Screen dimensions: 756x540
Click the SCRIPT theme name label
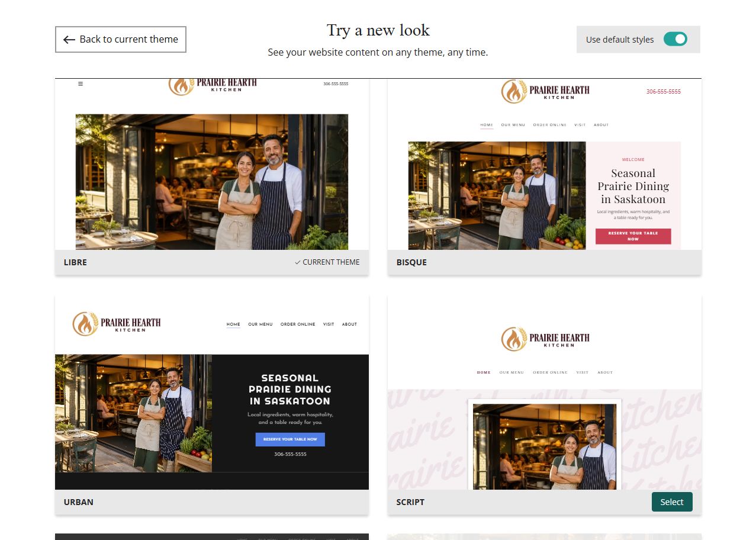(x=410, y=502)
